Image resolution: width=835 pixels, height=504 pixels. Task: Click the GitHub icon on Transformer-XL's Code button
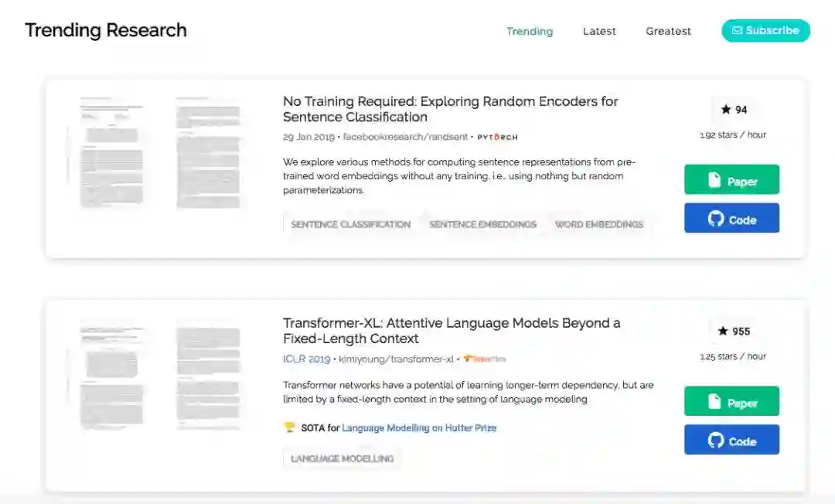(716, 441)
